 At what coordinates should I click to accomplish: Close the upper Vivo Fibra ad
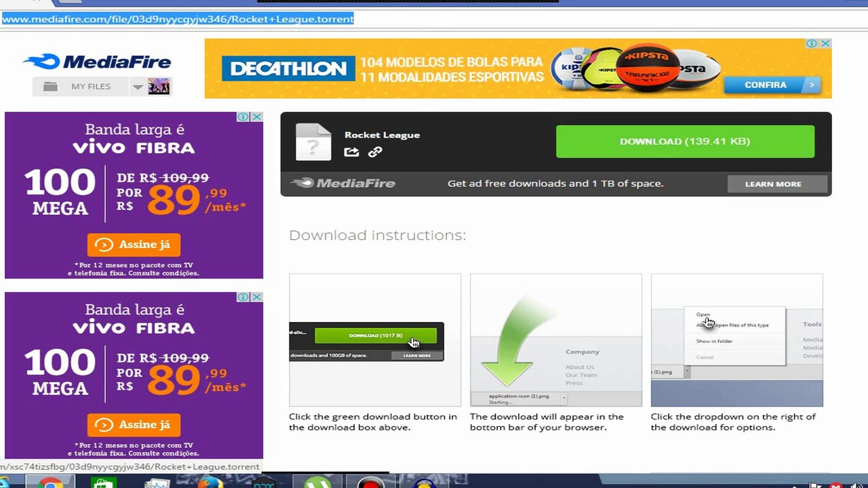257,117
